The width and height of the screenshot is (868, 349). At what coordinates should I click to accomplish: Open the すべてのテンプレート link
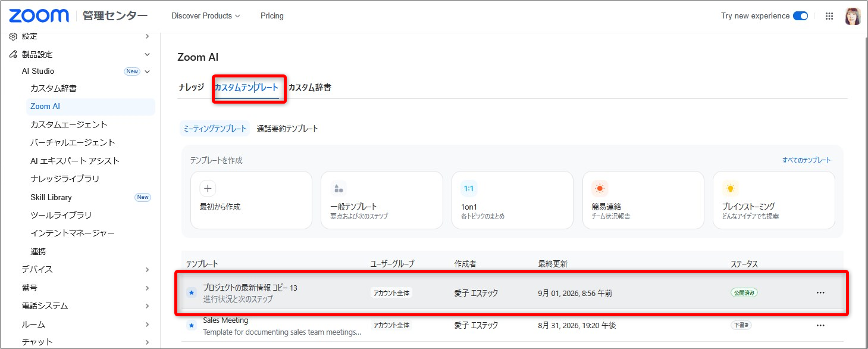click(x=806, y=160)
